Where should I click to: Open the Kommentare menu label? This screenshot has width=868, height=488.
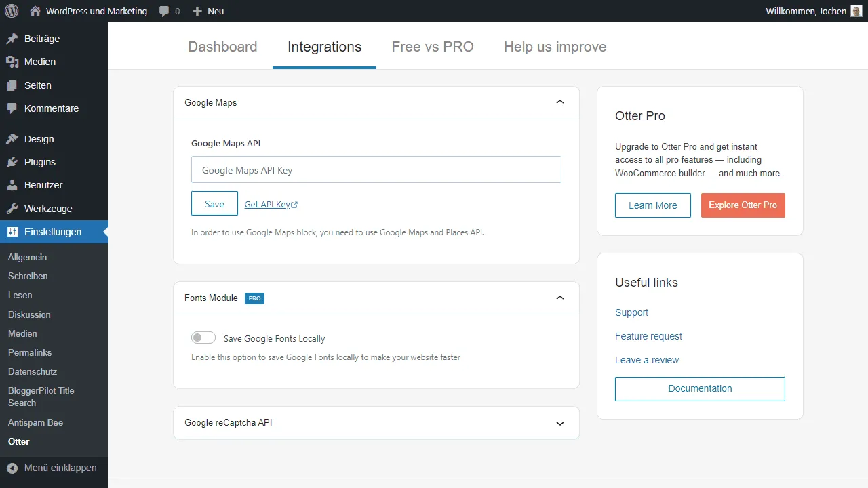(52, 108)
